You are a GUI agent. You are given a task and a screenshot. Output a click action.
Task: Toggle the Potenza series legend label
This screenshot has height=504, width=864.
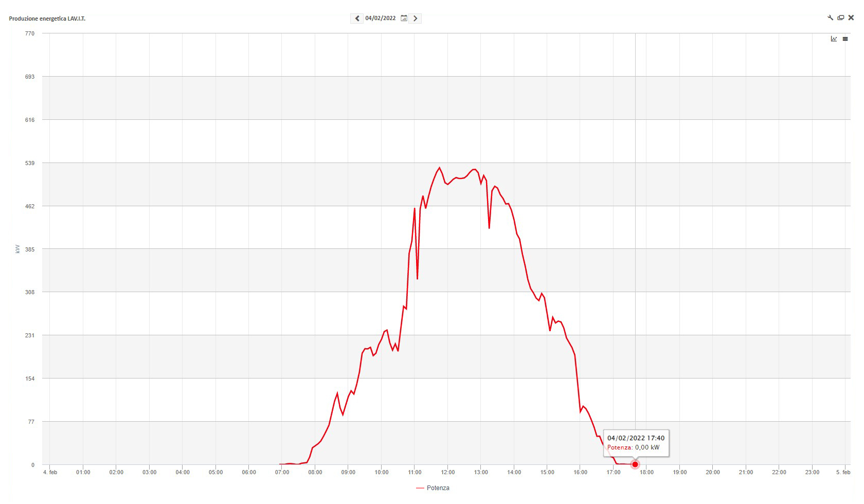click(x=438, y=488)
